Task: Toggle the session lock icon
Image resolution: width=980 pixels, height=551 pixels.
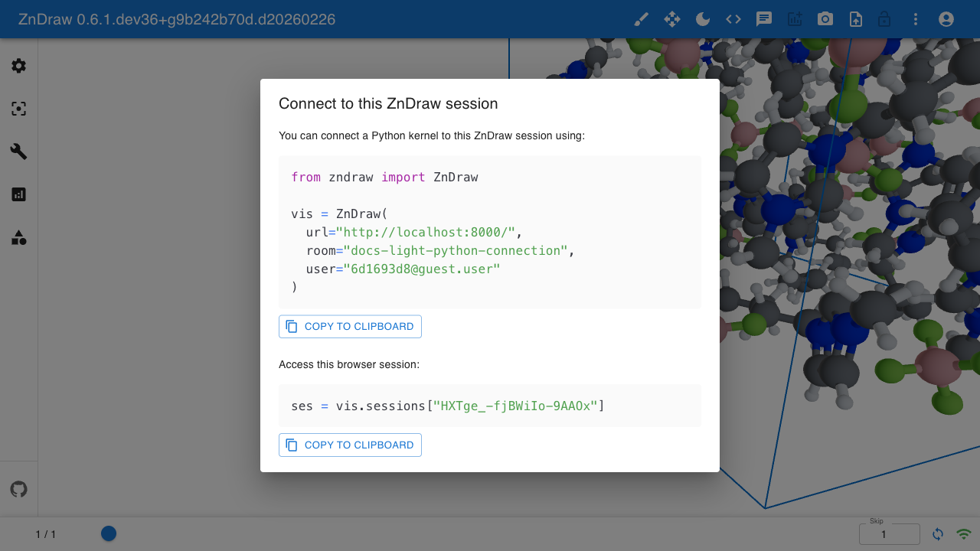Action: [884, 19]
